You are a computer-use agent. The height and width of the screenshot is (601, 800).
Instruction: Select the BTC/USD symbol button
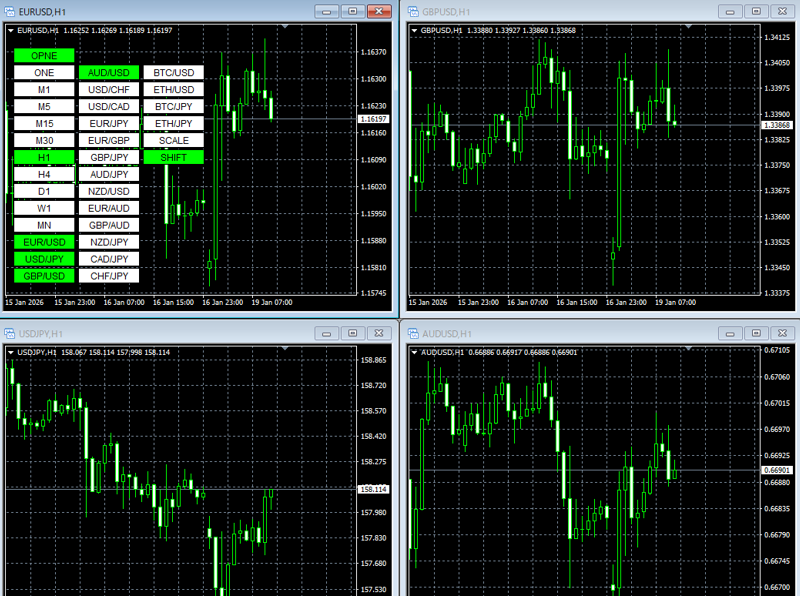click(173, 73)
